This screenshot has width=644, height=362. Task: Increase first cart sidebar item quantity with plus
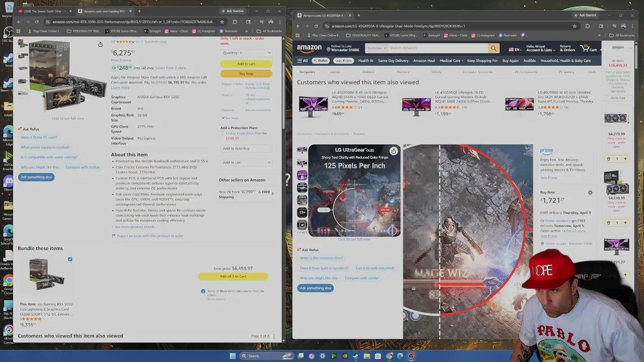[625, 159]
